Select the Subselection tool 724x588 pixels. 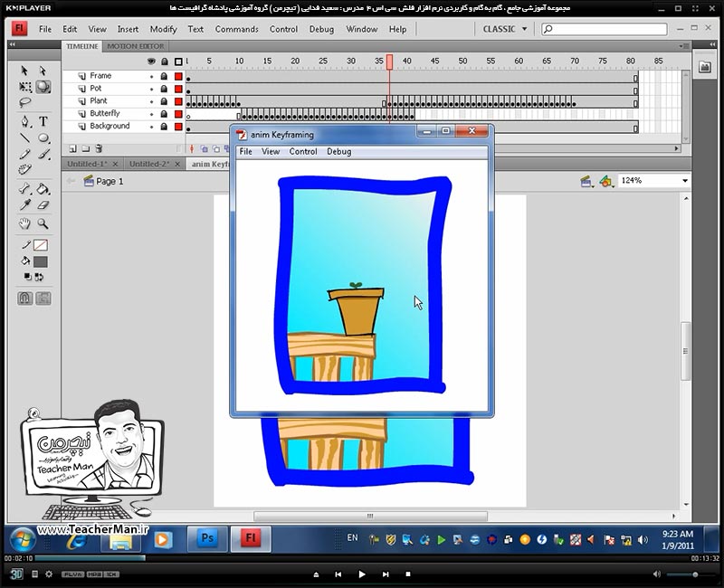coord(43,71)
